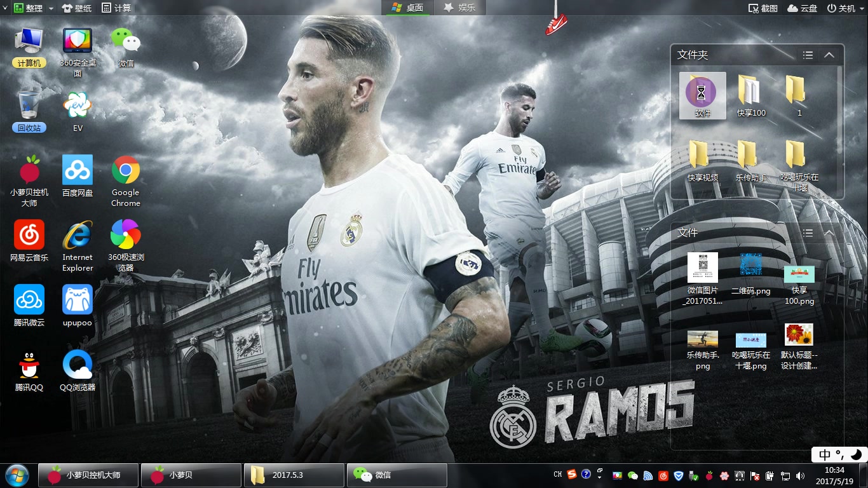868x488 pixels.
Task: Select the QQ浏览器 desktop shortcut
Action: [78, 370]
